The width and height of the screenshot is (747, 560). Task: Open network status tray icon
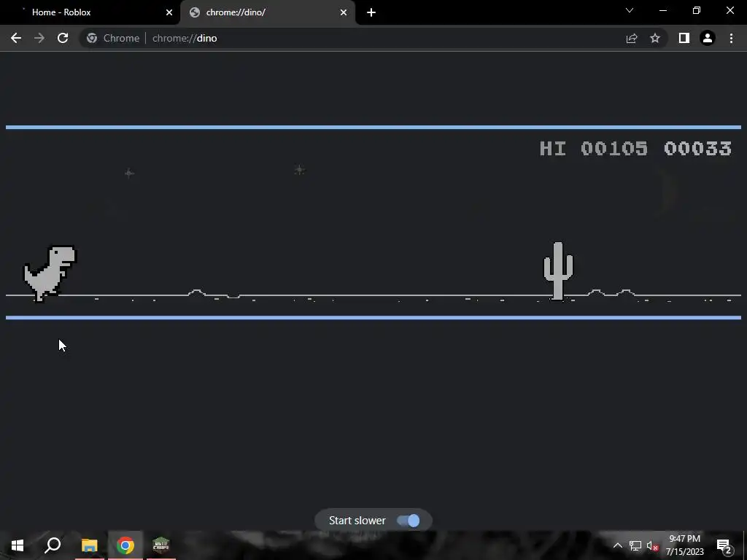pos(635,545)
